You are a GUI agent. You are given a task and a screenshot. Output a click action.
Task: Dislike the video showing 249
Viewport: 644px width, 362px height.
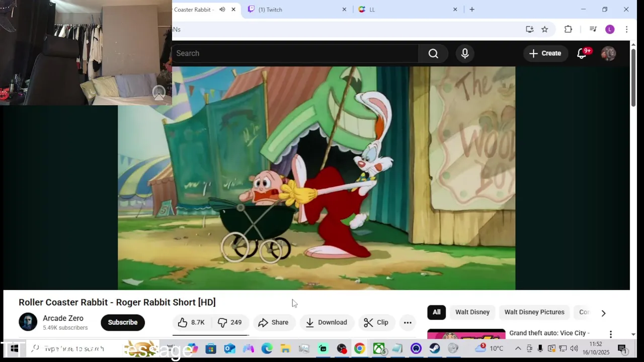click(x=230, y=322)
